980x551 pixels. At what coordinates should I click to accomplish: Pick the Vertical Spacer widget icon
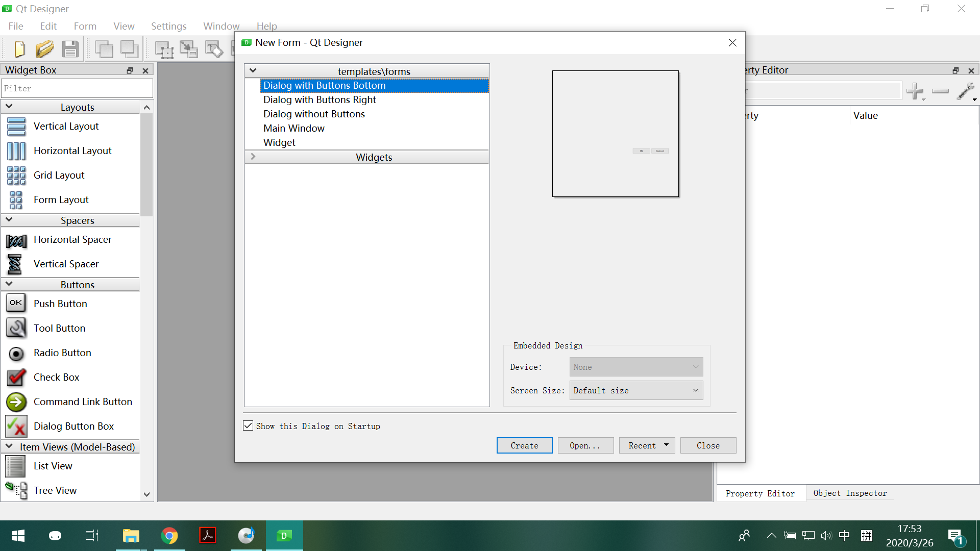pos(15,264)
